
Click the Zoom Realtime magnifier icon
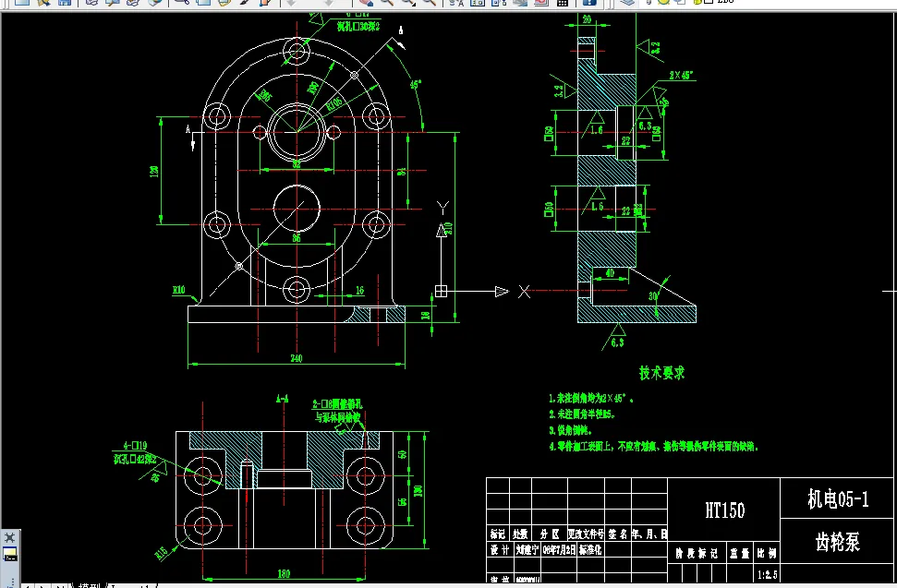click(x=387, y=2)
